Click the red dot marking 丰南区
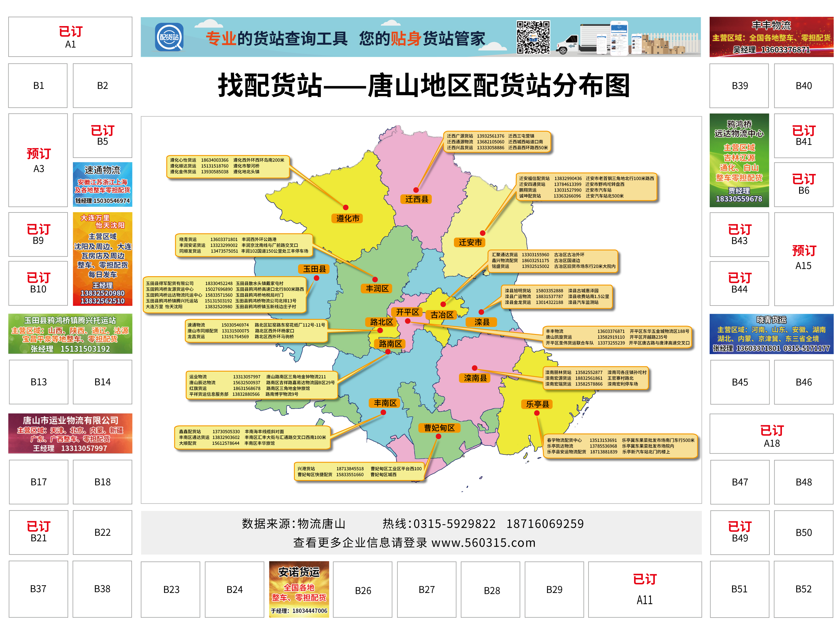This screenshot has height=630, width=840. (383, 412)
